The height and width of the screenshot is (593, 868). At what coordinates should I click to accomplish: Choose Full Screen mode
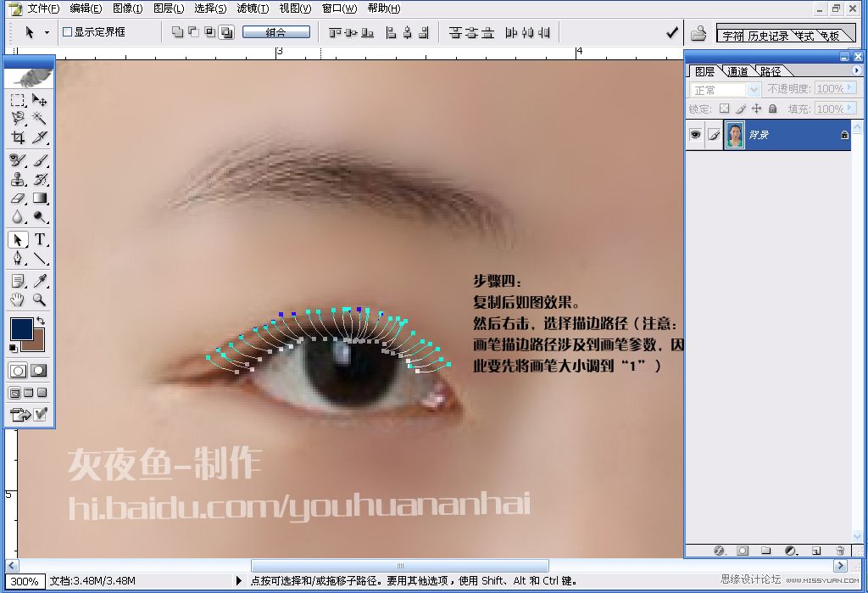[42, 393]
